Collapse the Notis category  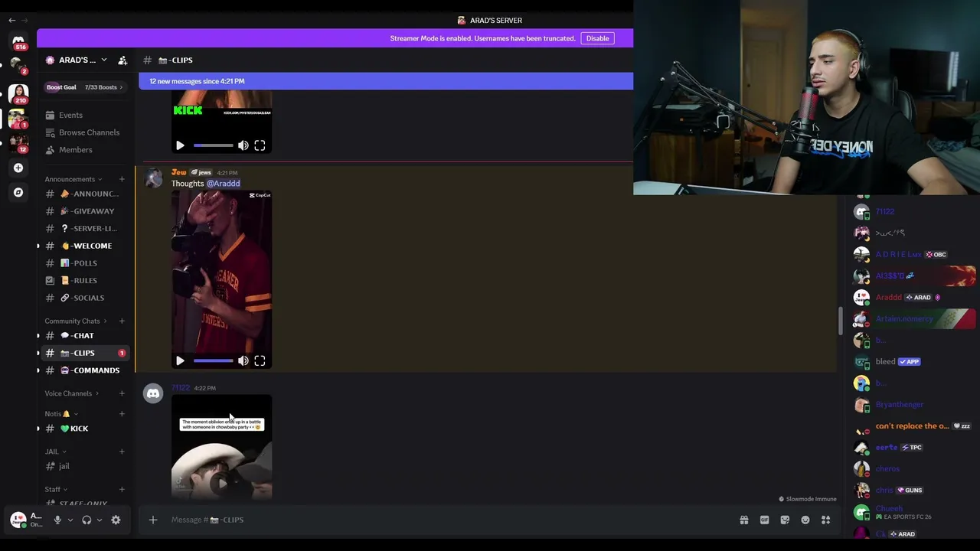click(61, 414)
